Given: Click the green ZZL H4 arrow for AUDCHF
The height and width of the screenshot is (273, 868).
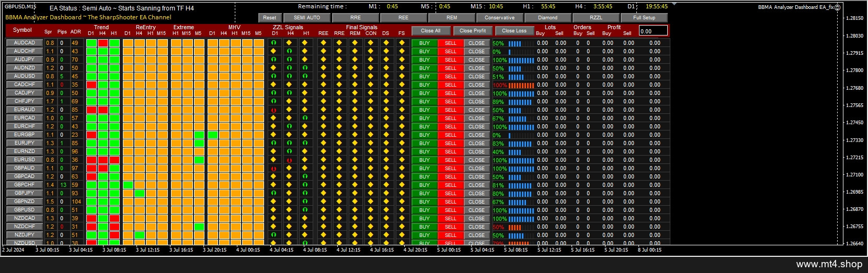Looking at the screenshot, I should (289, 51).
